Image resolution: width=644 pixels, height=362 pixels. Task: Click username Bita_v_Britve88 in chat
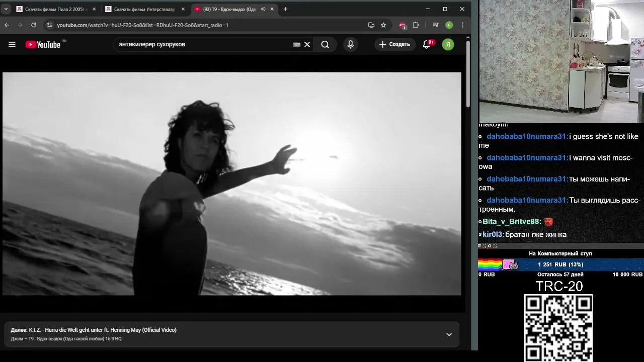511,222
